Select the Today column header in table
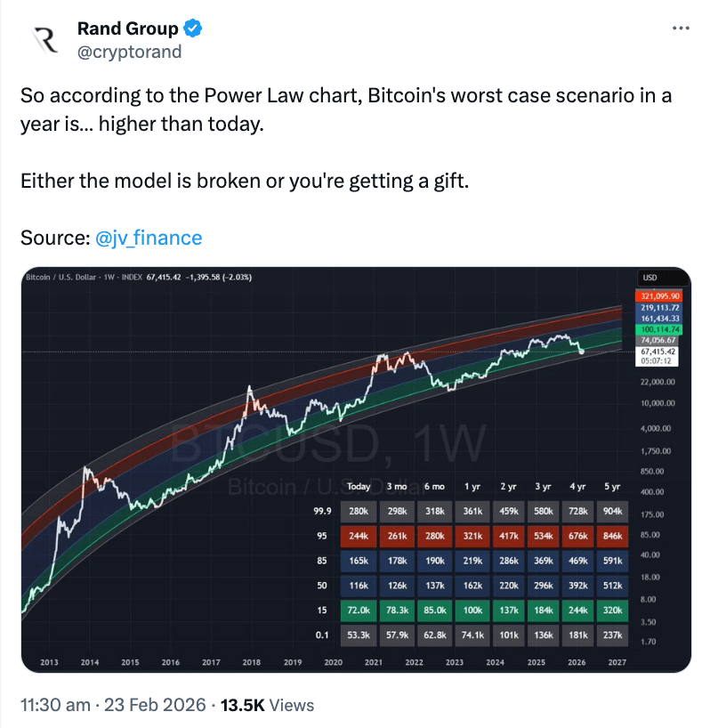Viewport: 710px width, 728px height. [359, 487]
